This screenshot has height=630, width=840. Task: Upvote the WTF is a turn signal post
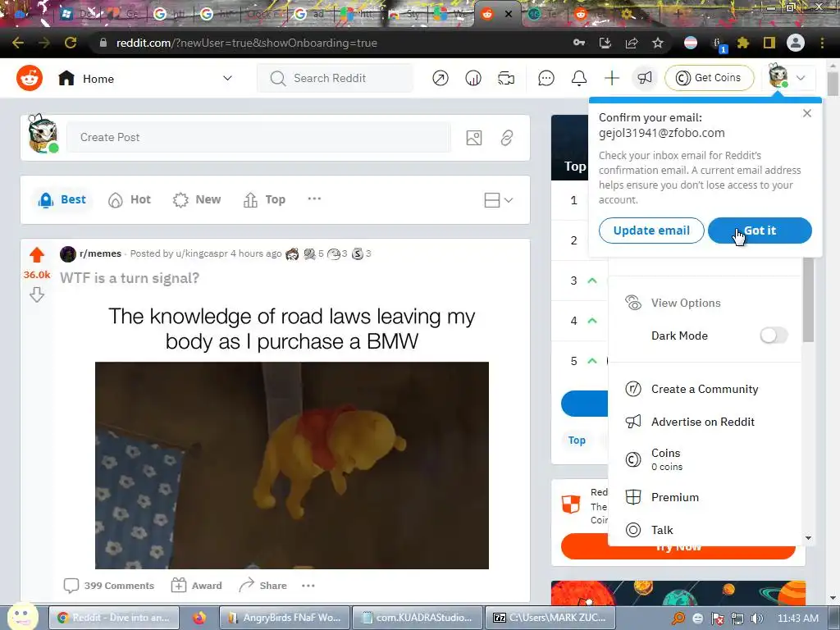tap(36, 255)
